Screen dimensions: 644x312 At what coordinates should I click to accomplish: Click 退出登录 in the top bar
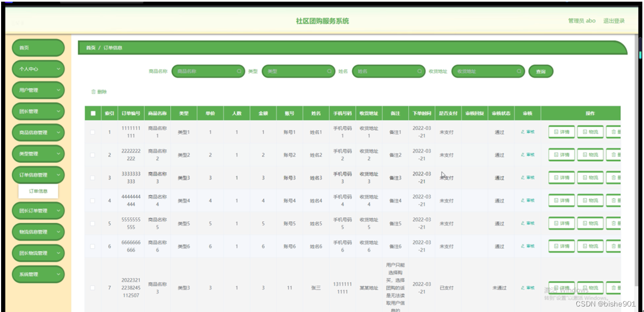coord(614,21)
